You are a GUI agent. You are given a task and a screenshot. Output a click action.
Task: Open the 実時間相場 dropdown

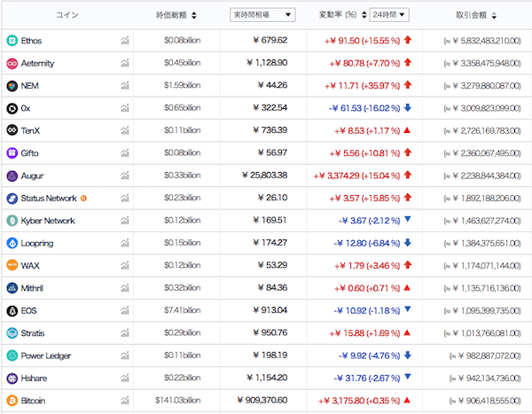tap(262, 15)
